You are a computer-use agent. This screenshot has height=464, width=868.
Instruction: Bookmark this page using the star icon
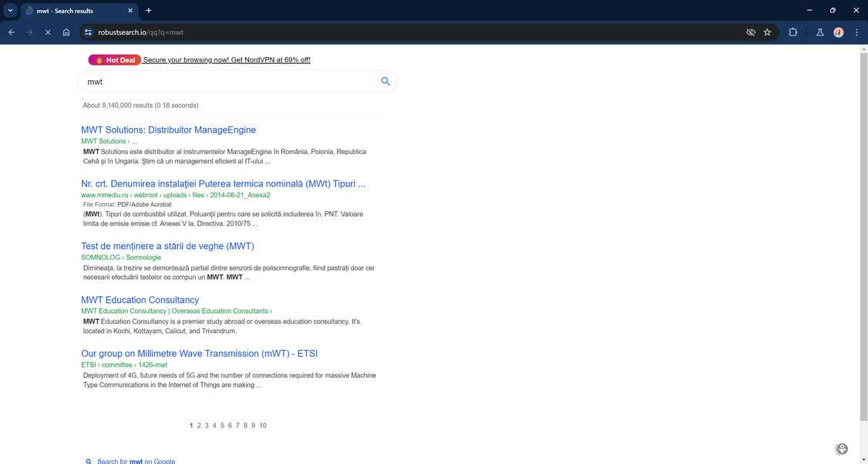click(x=767, y=32)
